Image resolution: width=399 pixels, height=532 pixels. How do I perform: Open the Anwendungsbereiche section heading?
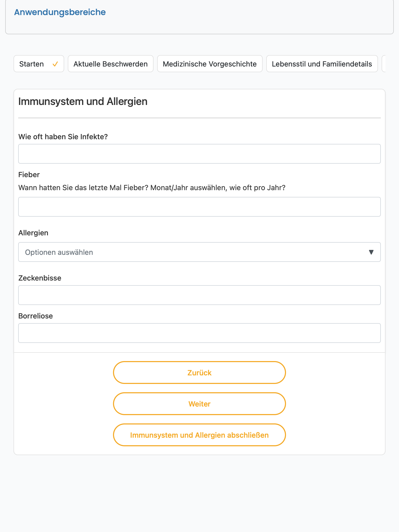(60, 12)
